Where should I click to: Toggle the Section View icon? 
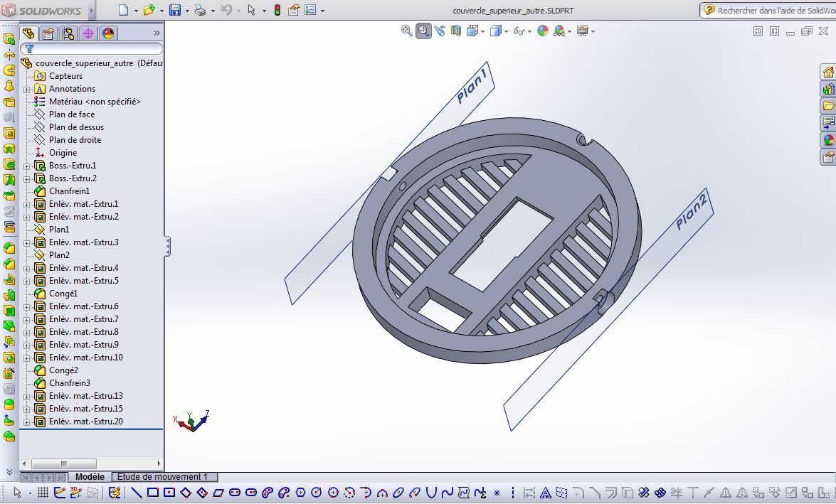(456, 31)
